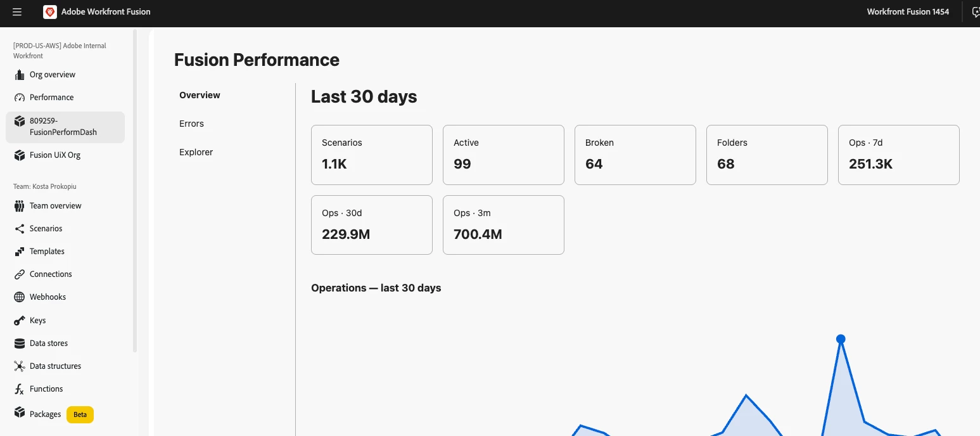Click the PROD-US-AWS Adobe Internal Workfront label
The width and height of the screenshot is (980, 436).
(60, 51)
